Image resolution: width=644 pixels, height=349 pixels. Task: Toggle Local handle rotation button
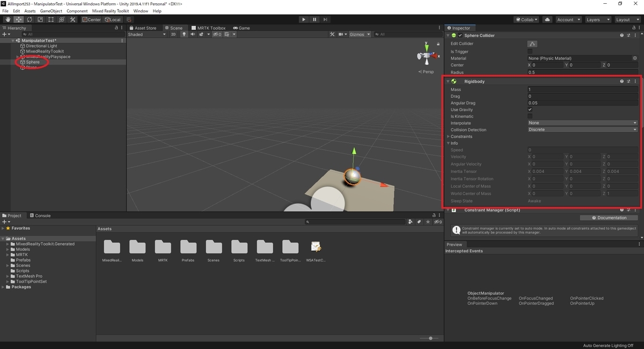coord(113,20)
